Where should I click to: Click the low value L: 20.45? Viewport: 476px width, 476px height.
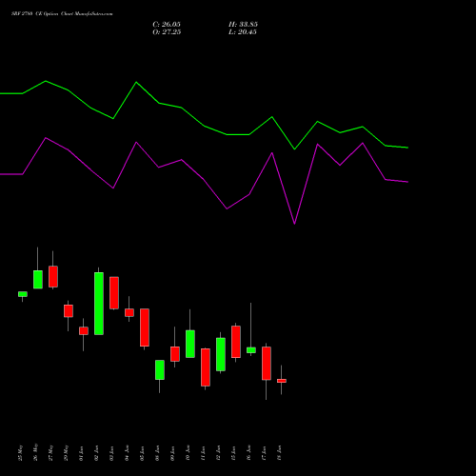[243, 32]
